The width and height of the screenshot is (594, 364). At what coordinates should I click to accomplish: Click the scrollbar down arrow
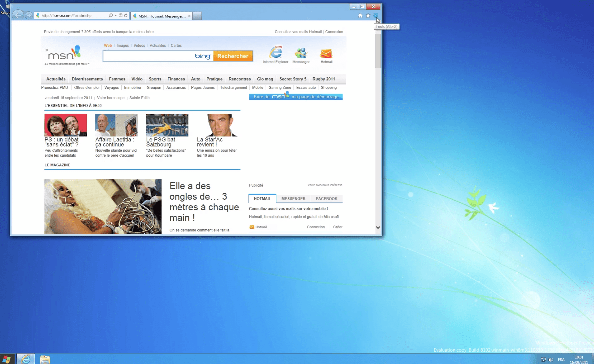[378, 228]
